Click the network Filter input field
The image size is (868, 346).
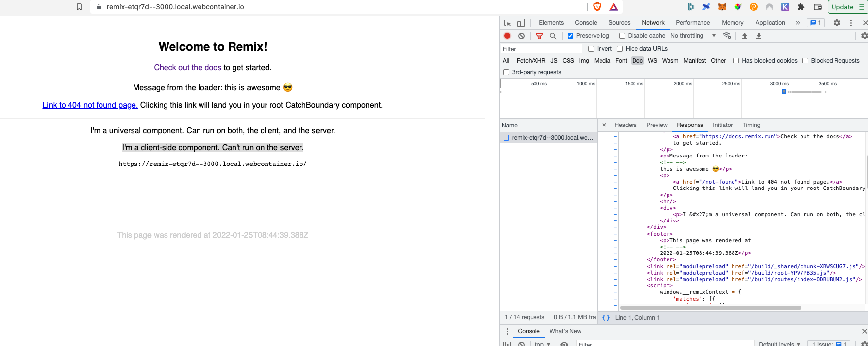(541, 49)
